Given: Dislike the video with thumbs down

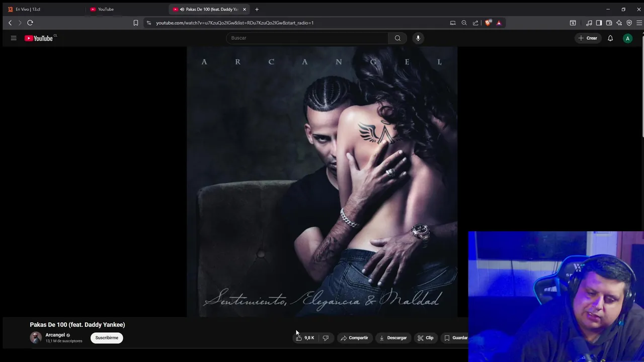Looking at the screenshot, I should [x=326, y=338].
